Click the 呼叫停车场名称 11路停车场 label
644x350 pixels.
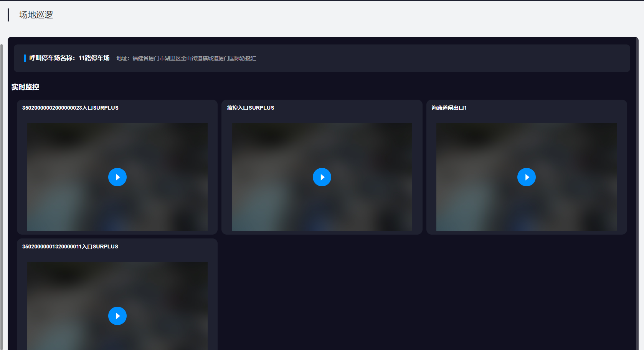click(69, 58)
